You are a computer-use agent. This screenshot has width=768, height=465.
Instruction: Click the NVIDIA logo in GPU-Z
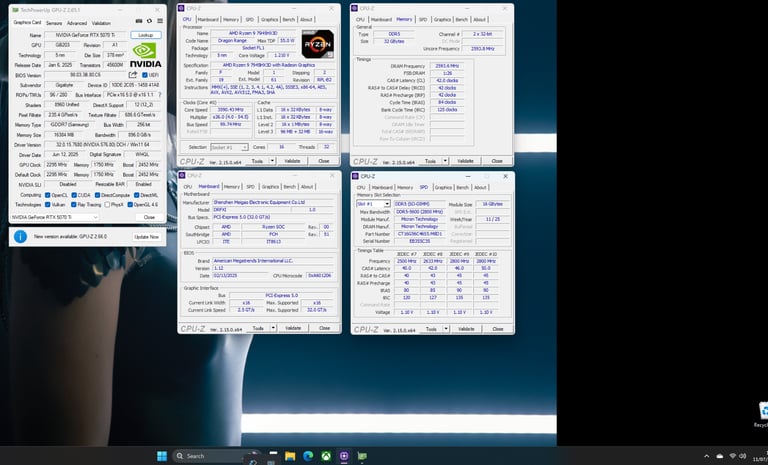click(x=145, y=55)
